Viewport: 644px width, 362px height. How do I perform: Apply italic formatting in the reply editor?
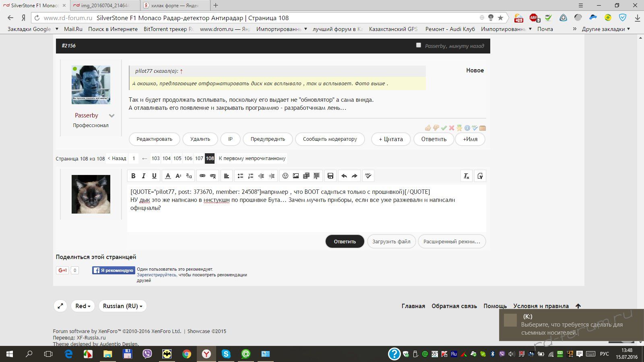pos(144,176)
